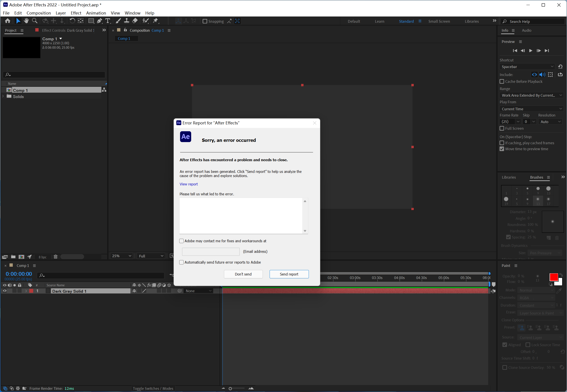Open the 25% magnification dropdown

coord(121,256)
